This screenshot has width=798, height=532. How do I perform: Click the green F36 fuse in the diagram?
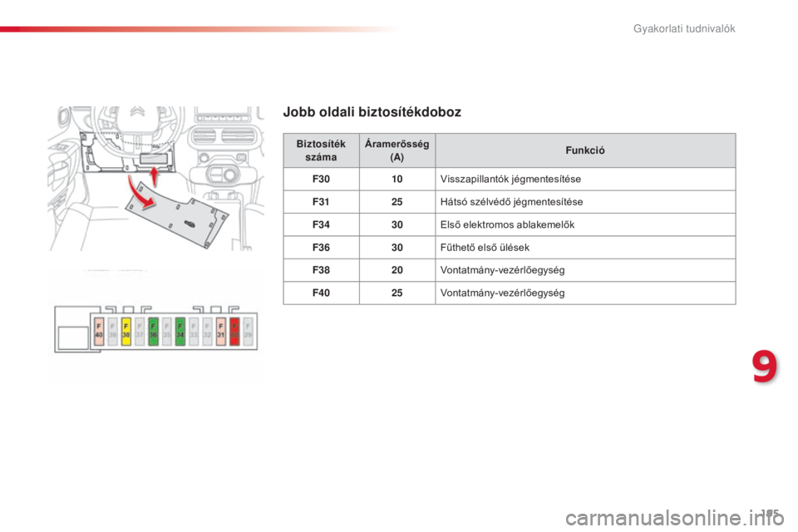[153, 332]
